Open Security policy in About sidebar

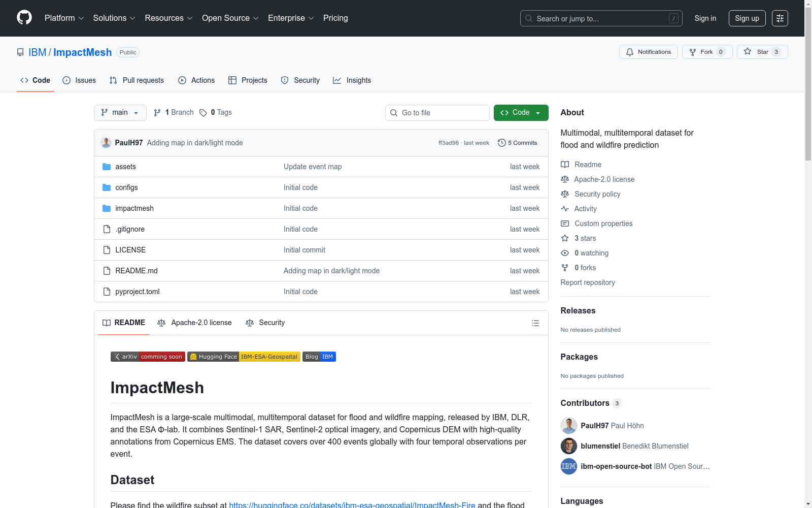[x=597, y=194]
